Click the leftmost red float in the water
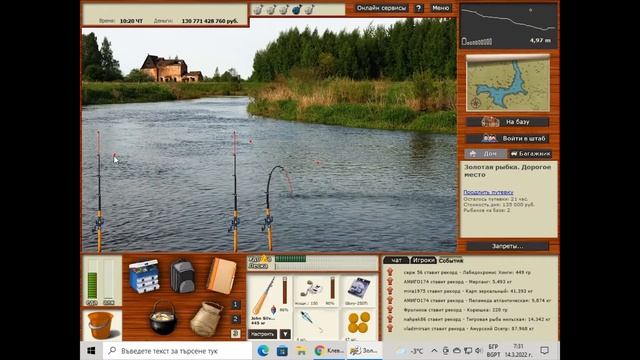Image resolution: width=640 pixels, height=360 pixels. click(115, 155)
